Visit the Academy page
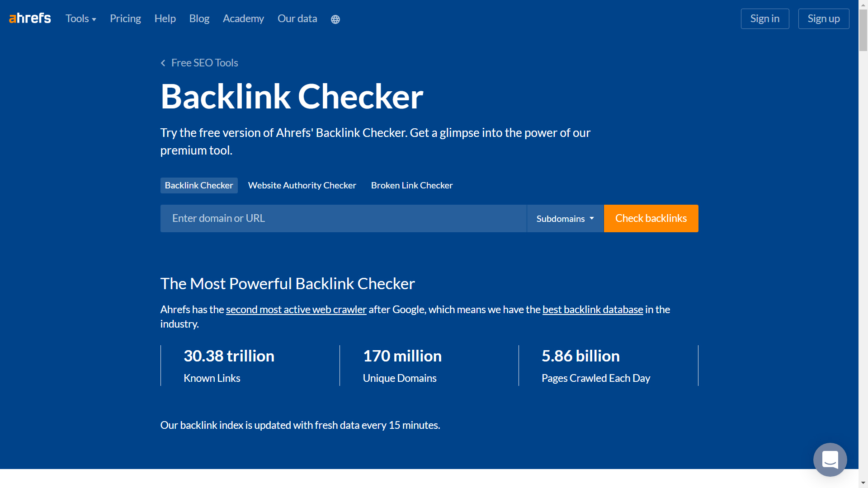This screenshot has height=488, width=868. [x=243, y=19]
